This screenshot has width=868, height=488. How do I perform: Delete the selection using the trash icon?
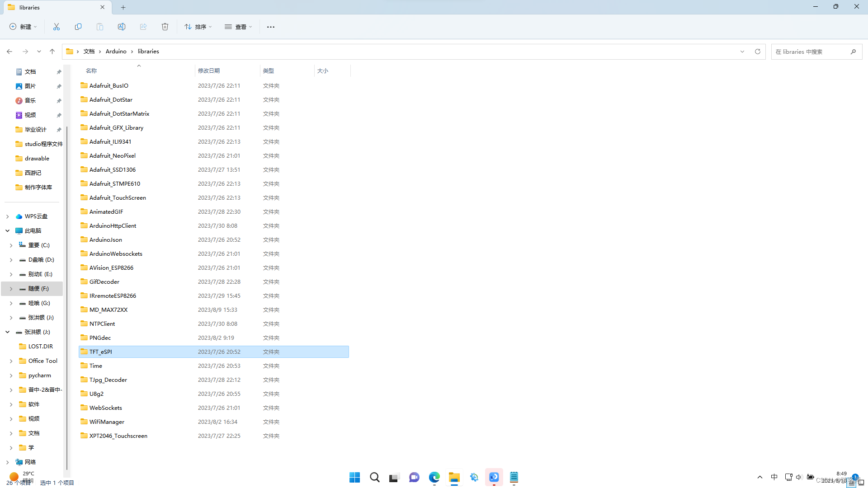[165, 27]
